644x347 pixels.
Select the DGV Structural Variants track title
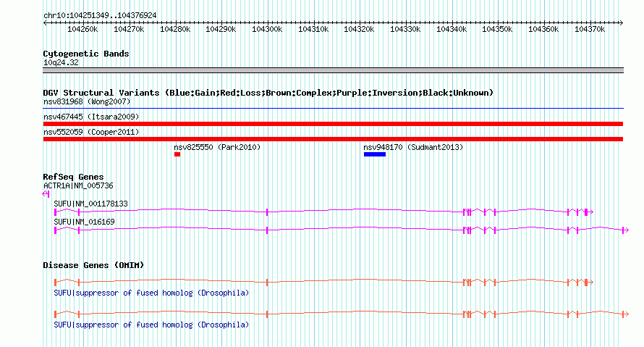[268, 93]
